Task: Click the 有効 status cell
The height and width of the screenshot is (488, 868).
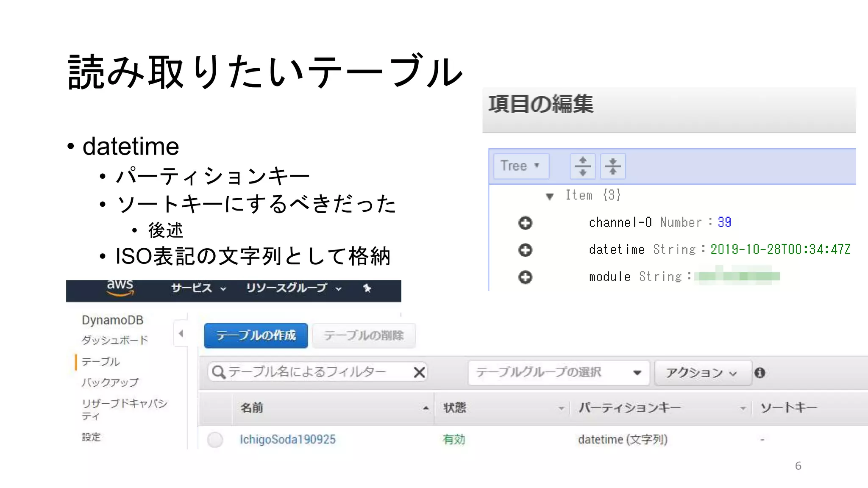Action: pos(454,440)
